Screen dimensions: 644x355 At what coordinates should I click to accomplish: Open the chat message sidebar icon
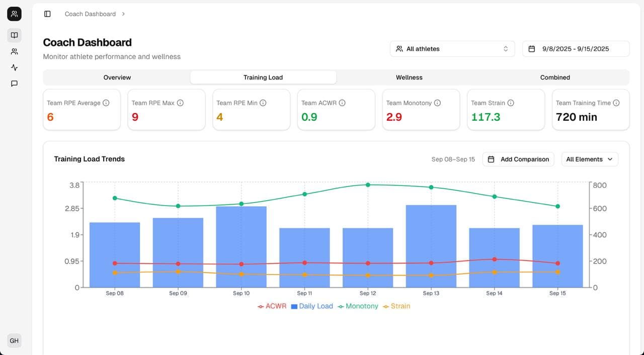point(14,83)
